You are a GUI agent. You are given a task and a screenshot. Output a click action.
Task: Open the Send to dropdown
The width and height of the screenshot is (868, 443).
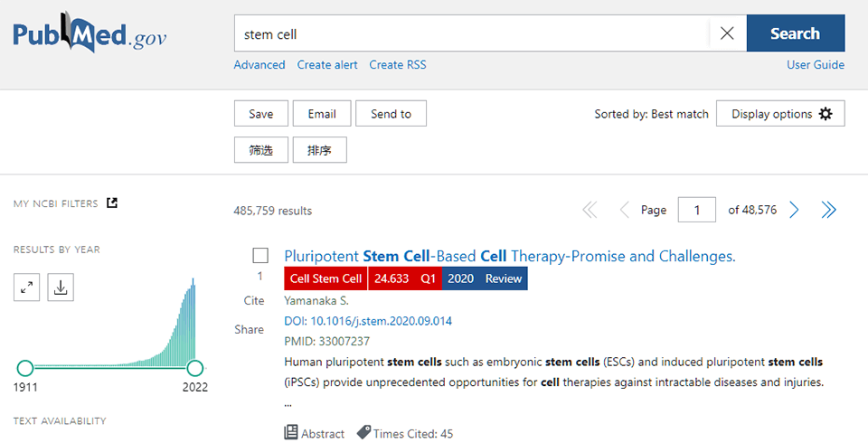391,114
